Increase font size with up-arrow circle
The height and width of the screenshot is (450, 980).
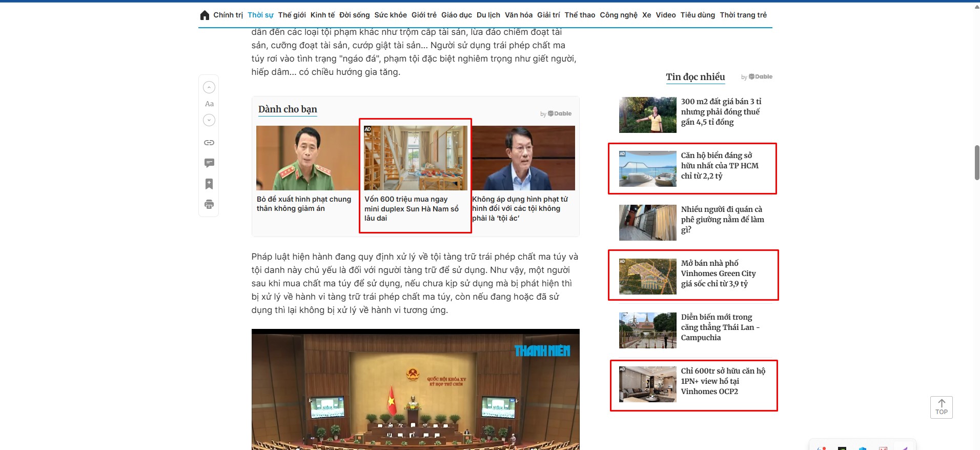[x=209, y=87]
